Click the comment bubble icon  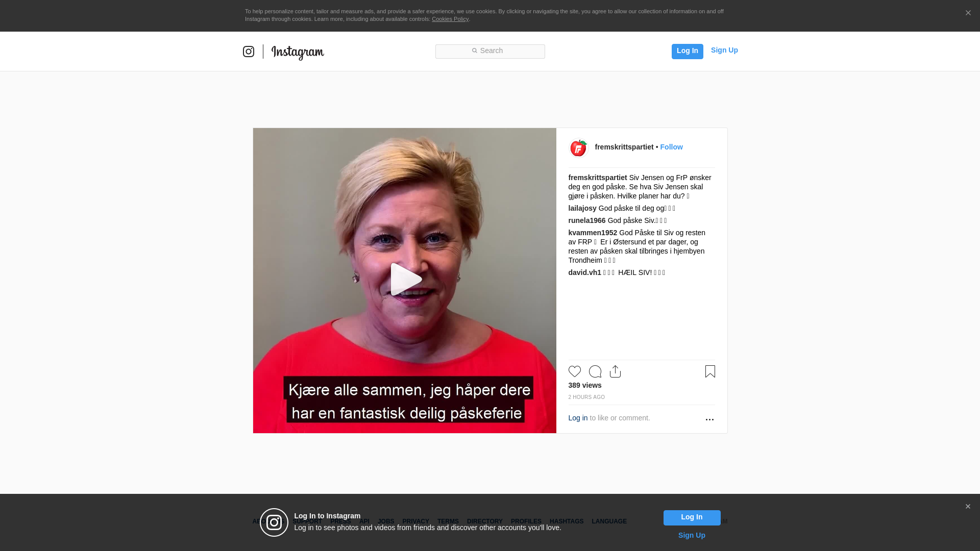[x=595, y=371]
